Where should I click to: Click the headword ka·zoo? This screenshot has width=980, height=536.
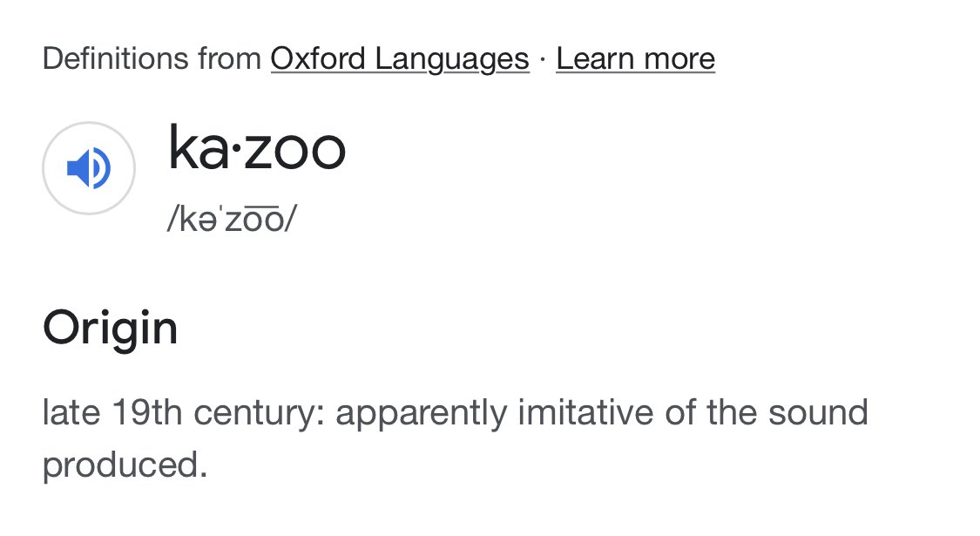[257, 149]
